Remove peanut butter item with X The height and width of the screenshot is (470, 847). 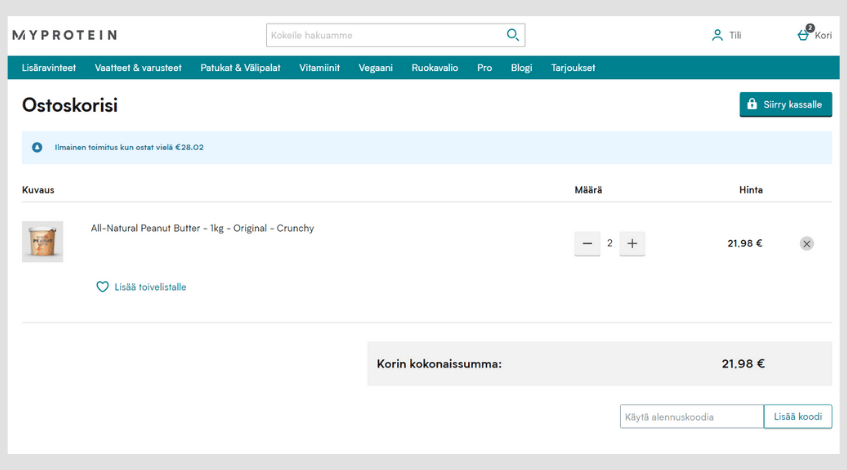pos(806,244)
